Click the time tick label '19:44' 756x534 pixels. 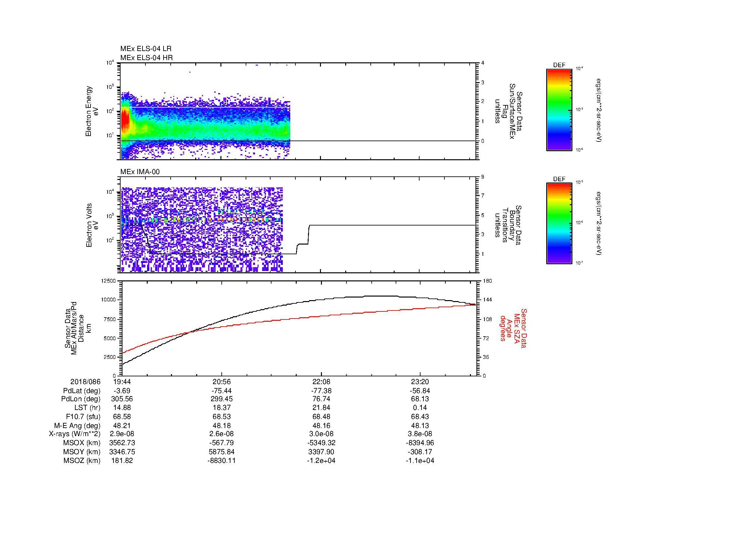click(122, 382)
